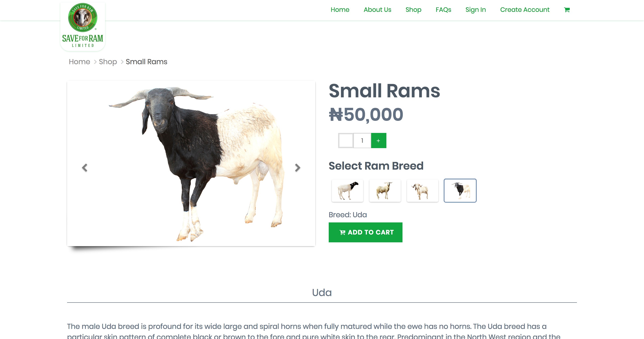Advance to the next ram image
The height and width of the screenshot is (339, 644).
click(297, 168)
